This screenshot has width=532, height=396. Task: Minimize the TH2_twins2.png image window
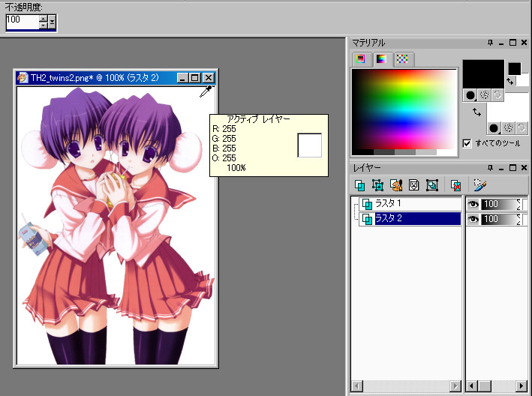182,78
